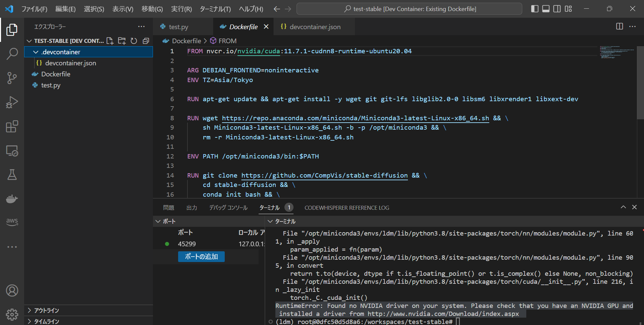Click the editor vertical scrollbar
Screen dimensions: 644x325
[640, 84]
